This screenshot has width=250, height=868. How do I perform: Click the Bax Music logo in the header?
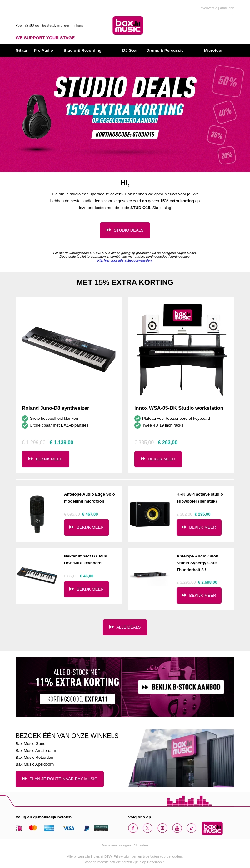(x=128, y=25)
